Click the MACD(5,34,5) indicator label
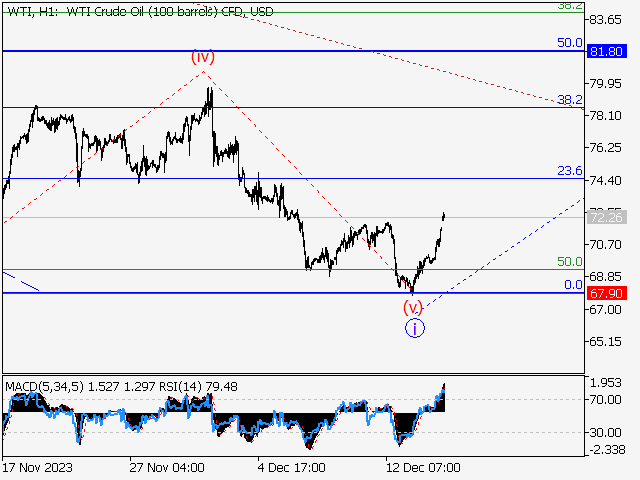The height and width of the screenshot is (480, 640). click(44, 386)
